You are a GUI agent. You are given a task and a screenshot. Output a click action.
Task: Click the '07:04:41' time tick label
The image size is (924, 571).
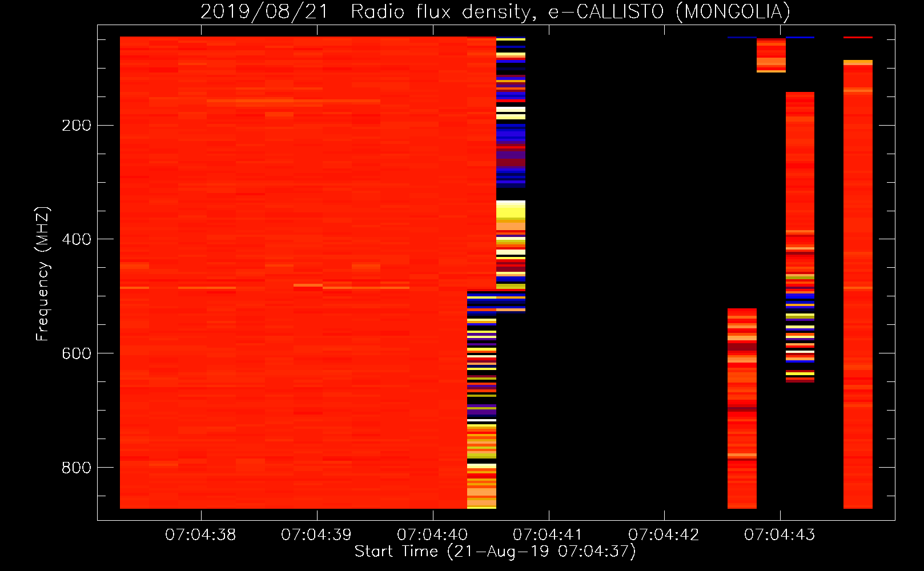click(x=548, y=535)
